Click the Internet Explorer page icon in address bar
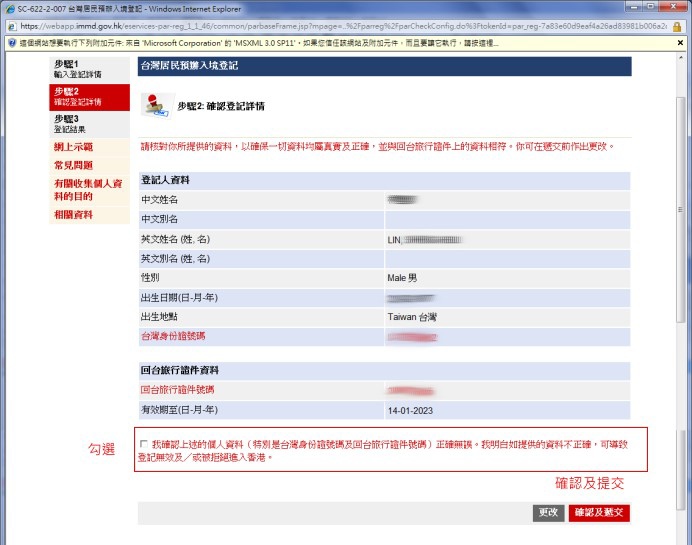The height and width of the screenshot is (545, 692). 12,26
